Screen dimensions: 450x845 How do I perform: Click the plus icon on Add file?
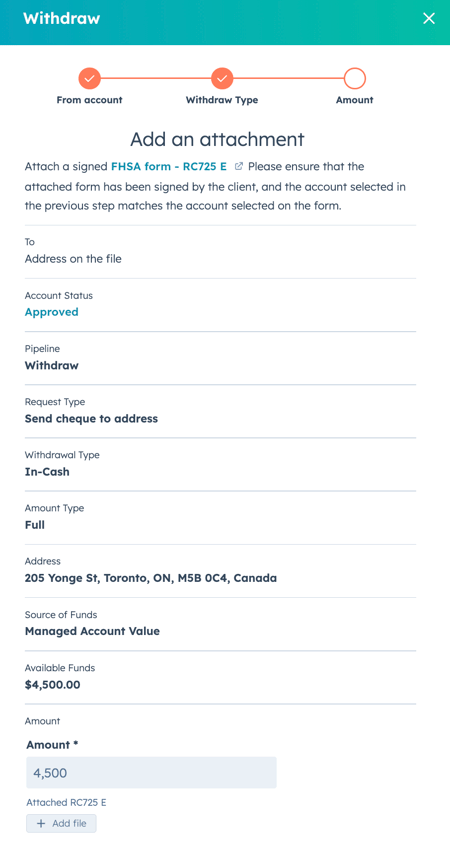40,823
